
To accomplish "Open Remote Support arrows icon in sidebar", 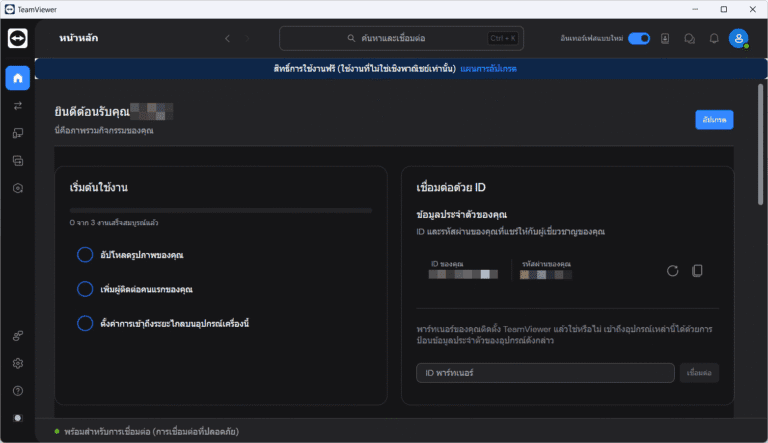I will [x=18, y=106].
